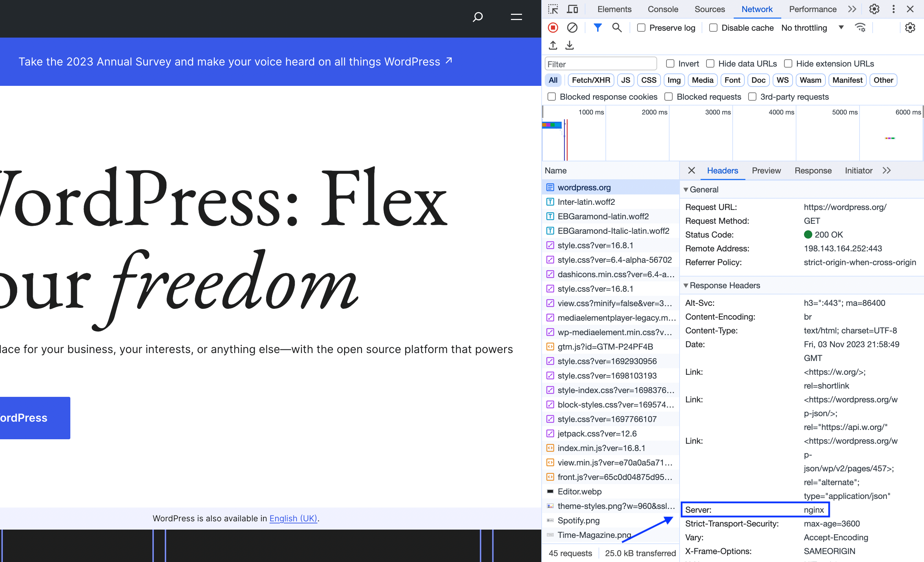Viewport: 924px width, 562px height.
Task: Check the Disable cache option
Action: coord(713,27)
